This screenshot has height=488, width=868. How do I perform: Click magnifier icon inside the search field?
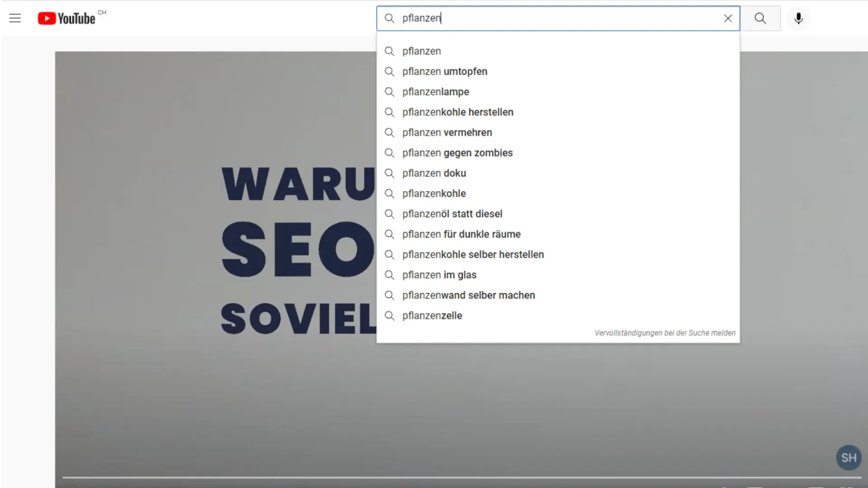(x=389, y=18)
